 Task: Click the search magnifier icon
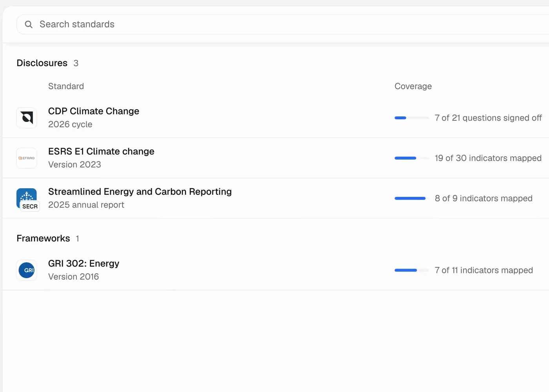[29, 24]
